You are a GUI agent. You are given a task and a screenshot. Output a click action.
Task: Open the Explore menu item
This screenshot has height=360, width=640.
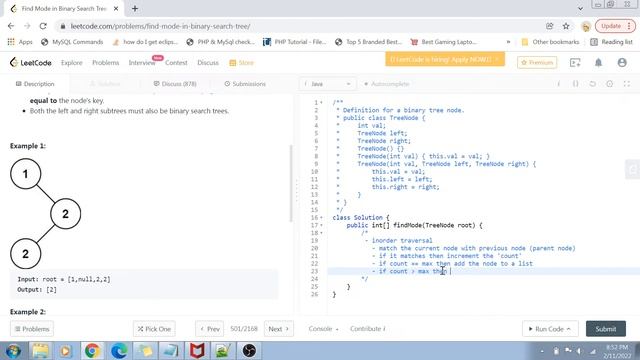72,63
